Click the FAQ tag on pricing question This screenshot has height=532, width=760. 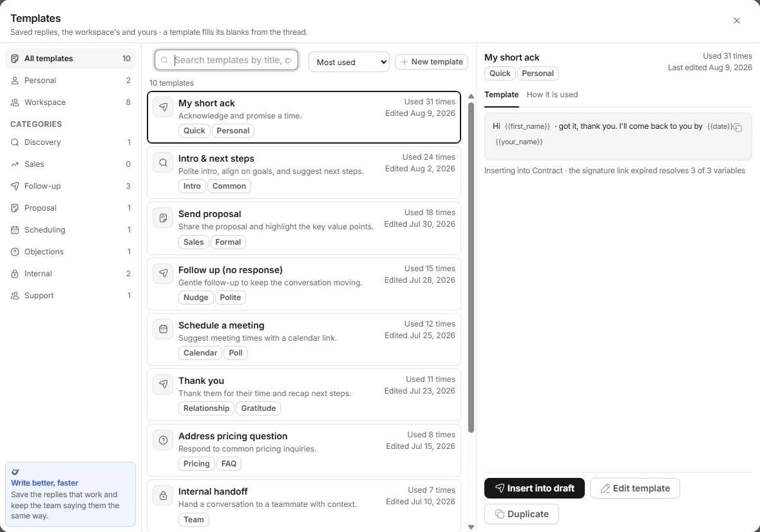(229, 464)
